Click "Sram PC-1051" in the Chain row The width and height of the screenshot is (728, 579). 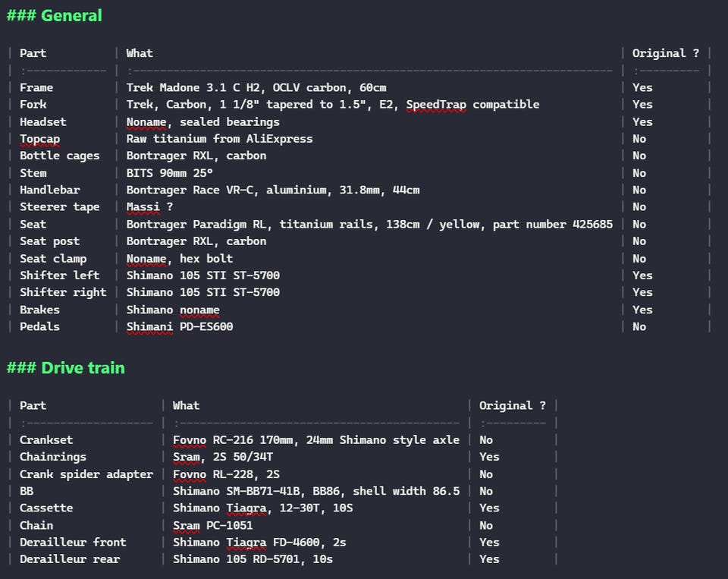tap(212, 526)
